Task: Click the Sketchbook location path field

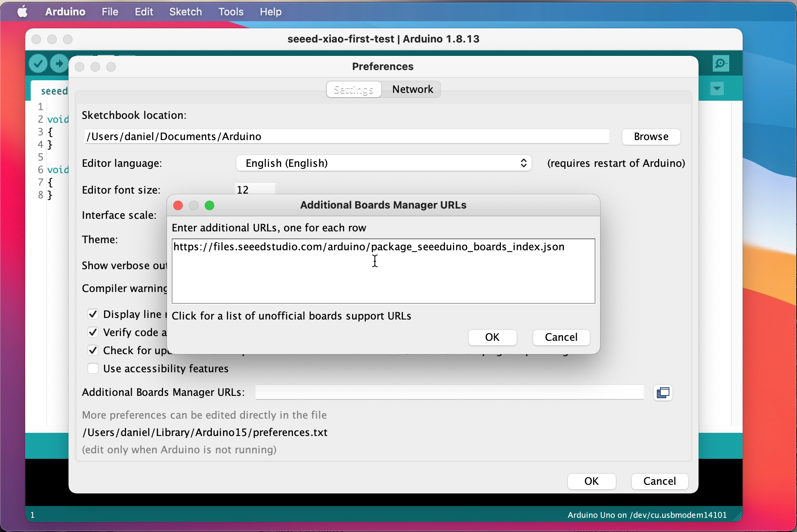Action: pos(347,136)
